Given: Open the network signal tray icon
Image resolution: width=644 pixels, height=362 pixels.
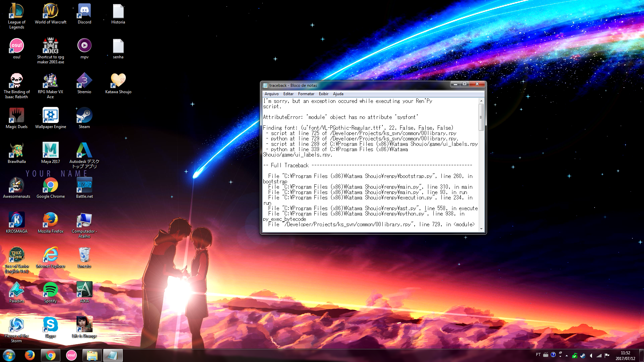Looking at the screenshot, I should coord(599,356).
